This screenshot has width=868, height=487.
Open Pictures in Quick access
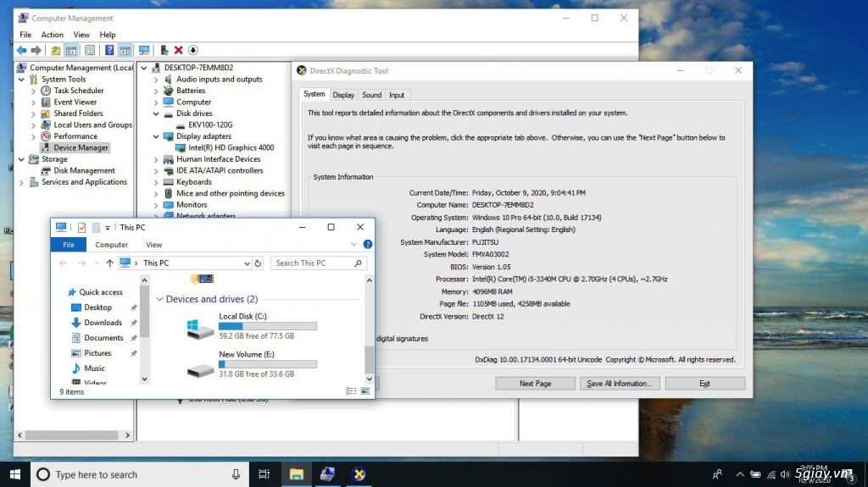97,353
